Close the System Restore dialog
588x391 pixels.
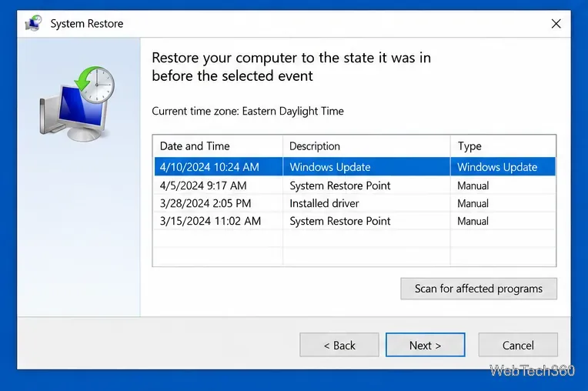click(556, 24)
